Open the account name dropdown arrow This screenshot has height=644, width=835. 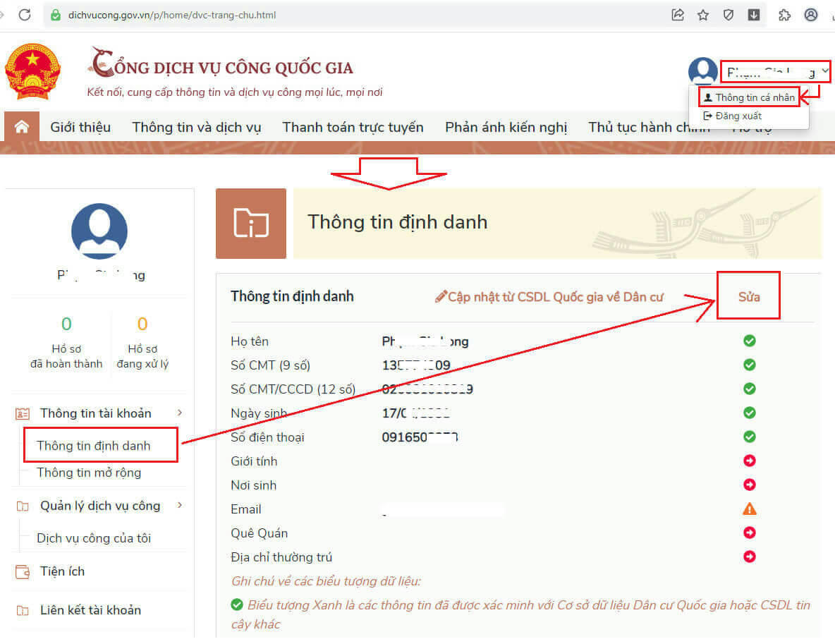pos(824,71)
